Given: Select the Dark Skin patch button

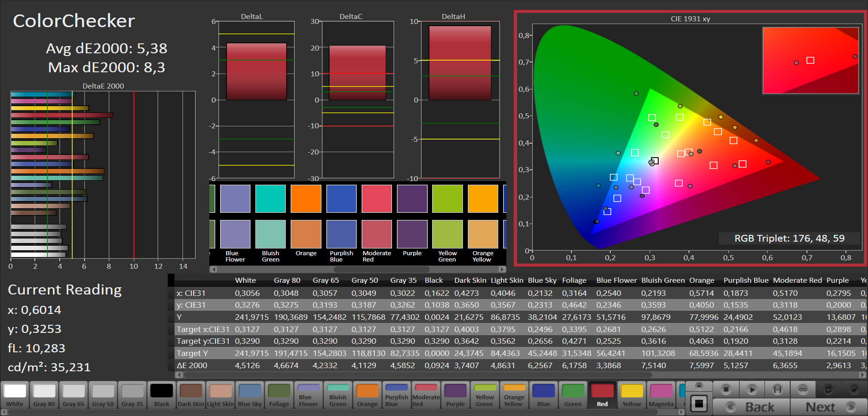Looking at the screenshot, I should tap(191, 395).
